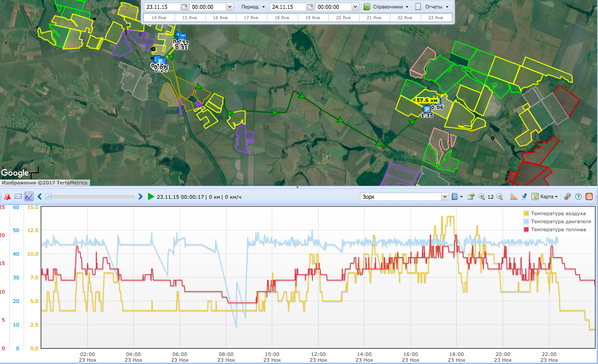This screenshot has height=364, width=598.
Task: Open help with the question mark icon
Action: tap(578, 196)
